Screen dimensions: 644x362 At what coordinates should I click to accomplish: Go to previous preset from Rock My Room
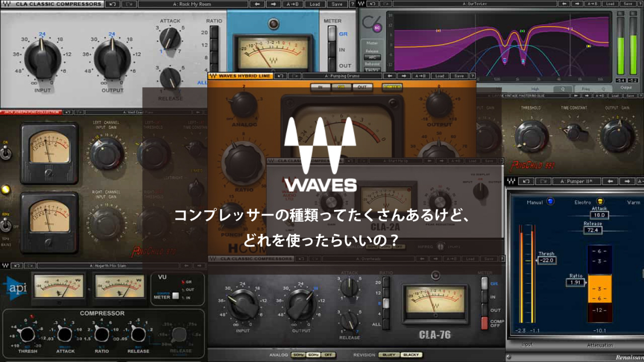click(x=258, y=4)
